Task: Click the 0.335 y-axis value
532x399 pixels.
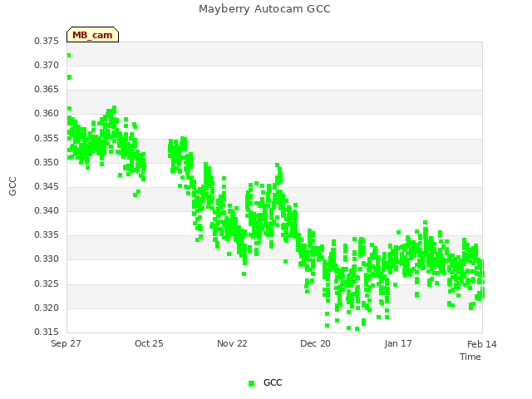Action: (47, 234)
